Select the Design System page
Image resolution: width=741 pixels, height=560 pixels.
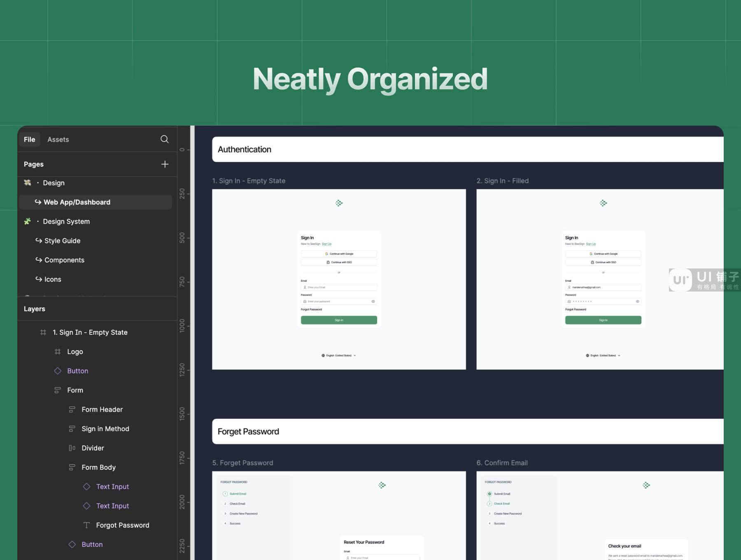66,222
